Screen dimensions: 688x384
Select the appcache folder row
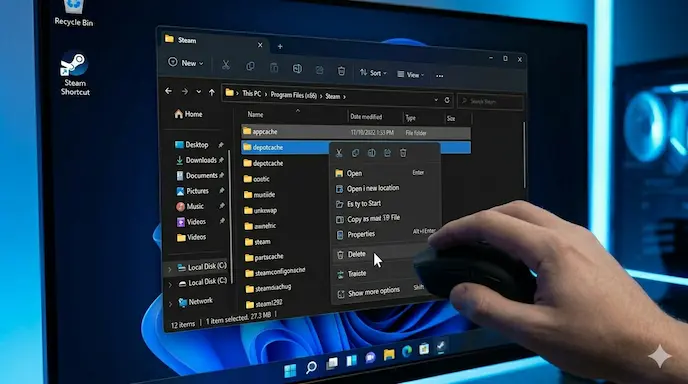click(x=356, y=132)
